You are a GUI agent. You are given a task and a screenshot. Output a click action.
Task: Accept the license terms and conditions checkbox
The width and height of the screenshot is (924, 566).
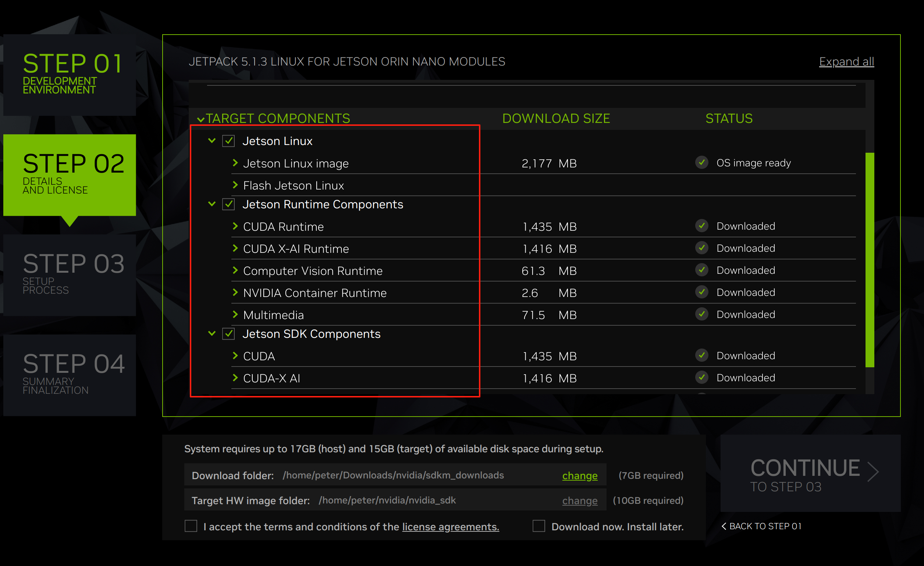191,526
